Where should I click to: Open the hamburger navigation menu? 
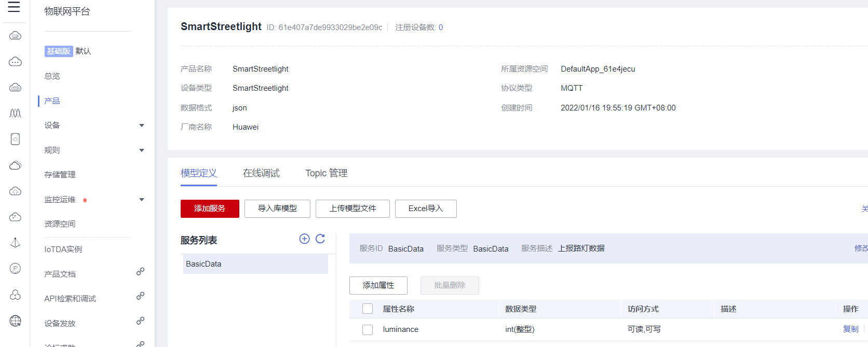(x=14, y=7)
